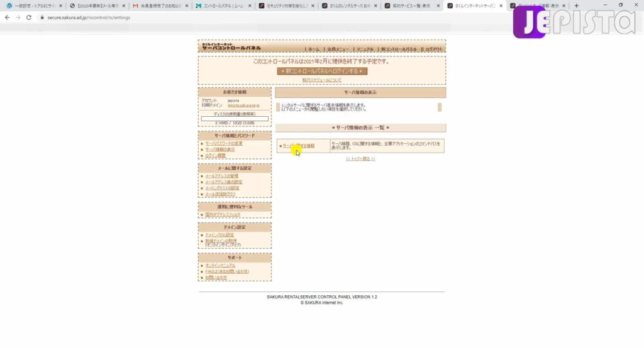Screen dimensions: 644x348
Task: Restore down the browser window
Action: [x=621, y=5]
